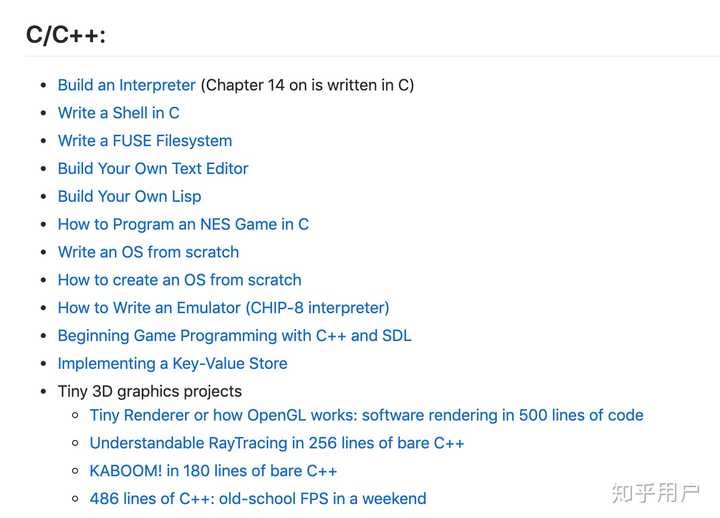Viewport: 720px width, 518px height.
Task: Click the Tiny 3D graphics projects text
Action: click(149, 391)
